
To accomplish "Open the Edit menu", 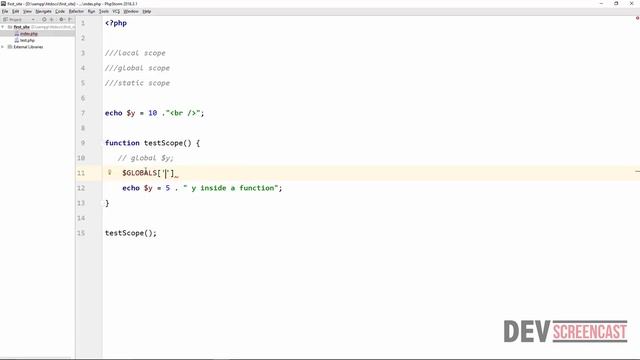I will (16, 11).
